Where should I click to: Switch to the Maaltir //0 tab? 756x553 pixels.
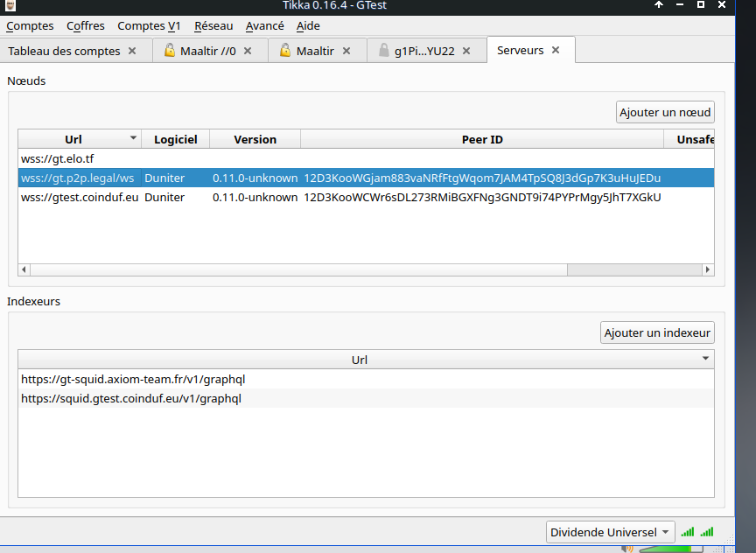(207, 51)
